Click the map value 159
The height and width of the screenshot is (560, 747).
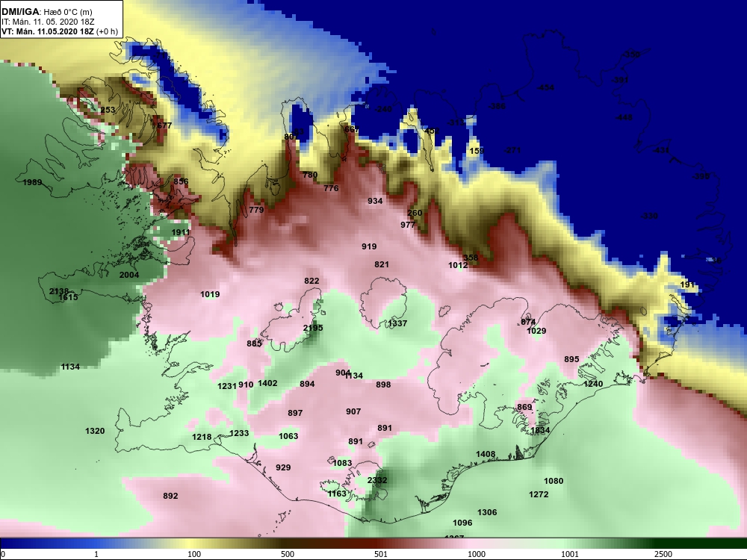point(477,151)
